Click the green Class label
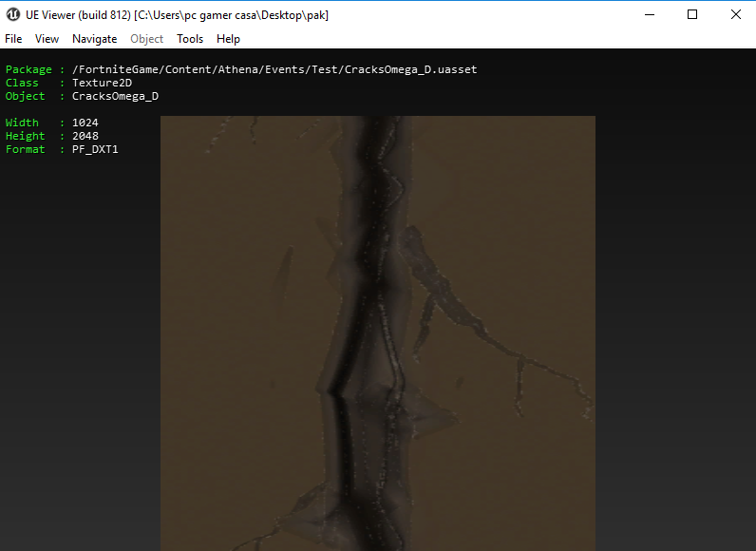756x551 pixels. [x=22, y=83]
